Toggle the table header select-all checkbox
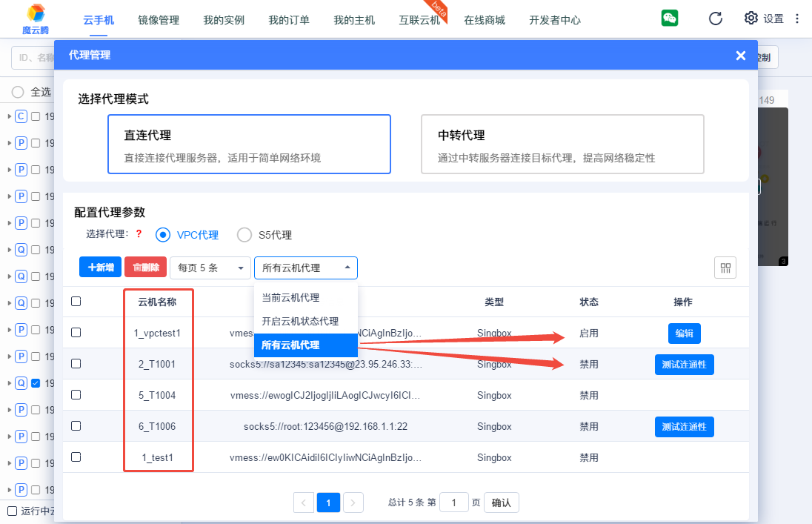 tap(76, 301)
